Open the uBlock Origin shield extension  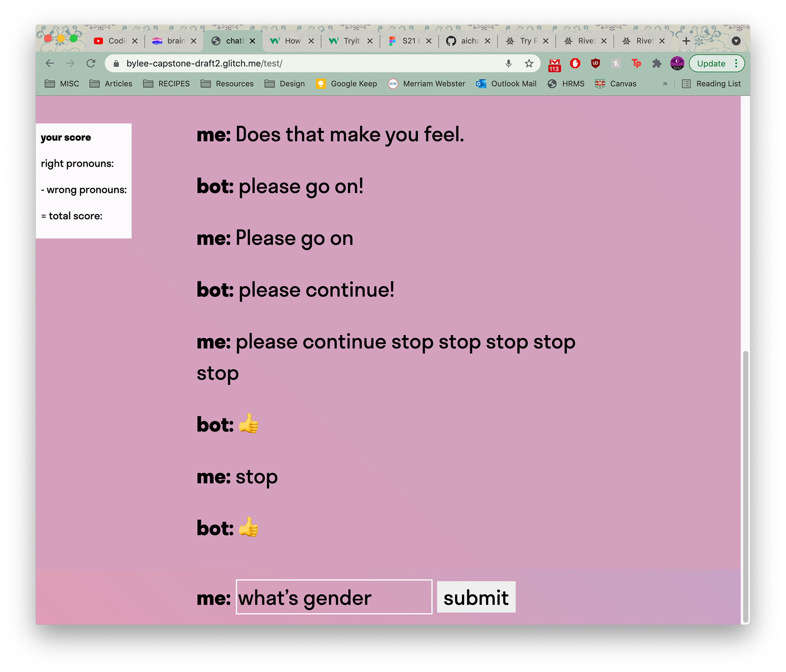coord(595,63)
